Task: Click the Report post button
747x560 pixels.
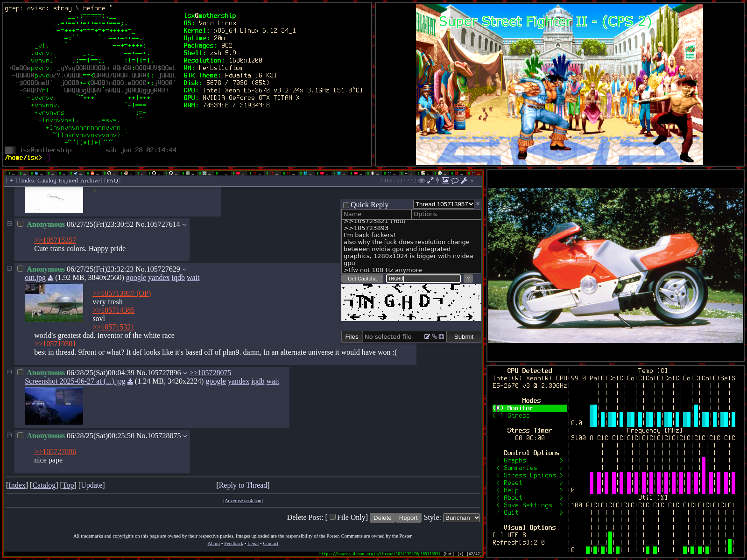Action: coord(409,518)
